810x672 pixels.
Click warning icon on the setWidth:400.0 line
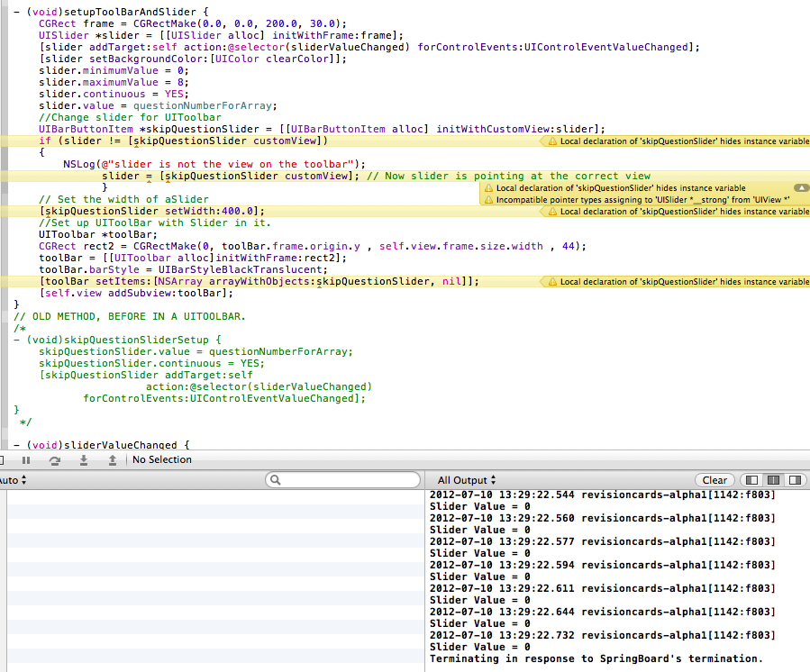click(552, 212)
